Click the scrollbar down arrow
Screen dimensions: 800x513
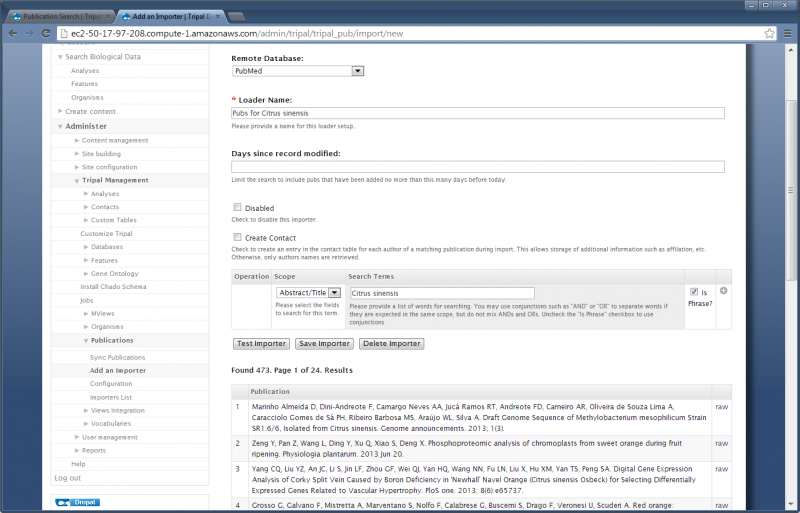(791, 502)
